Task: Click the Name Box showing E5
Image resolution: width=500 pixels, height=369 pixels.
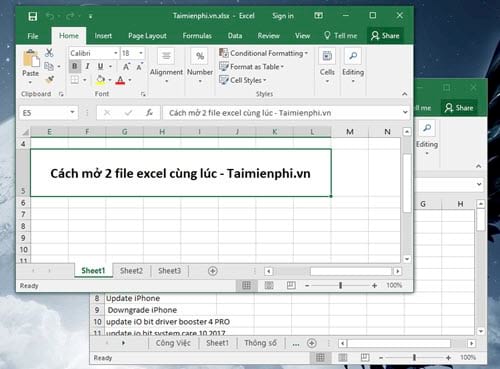Action: (x=48, y=113)
